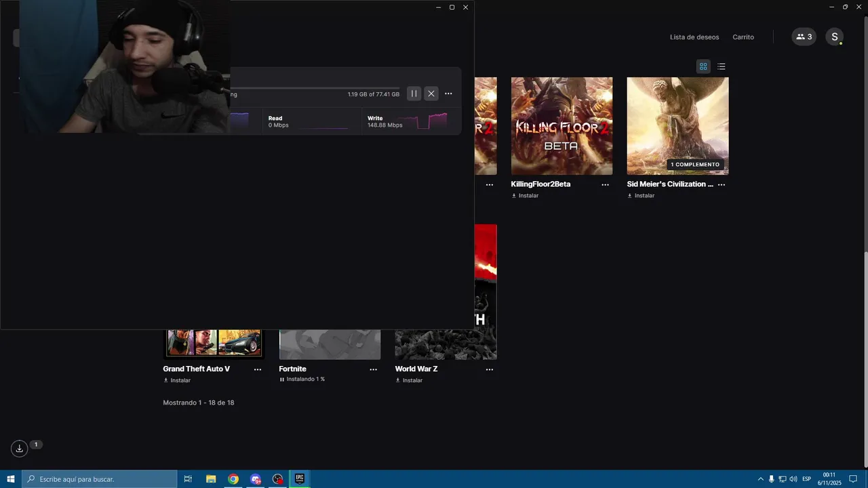Expand the system tray hidden icons
The width and height of the screenshot is (868, 488).
pos(760,479)
